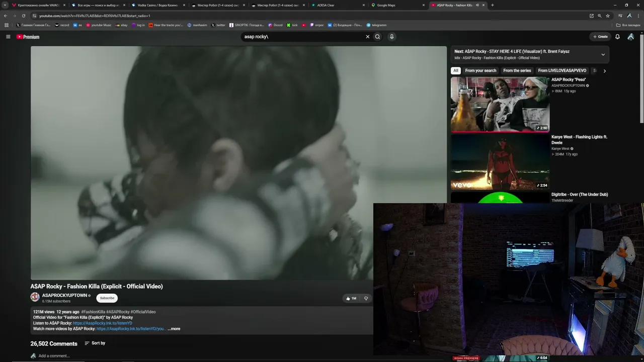This screenshot has height=362, width=644.
Task: Switch to the Vodka Casino tab
Action: pos(158,5)
